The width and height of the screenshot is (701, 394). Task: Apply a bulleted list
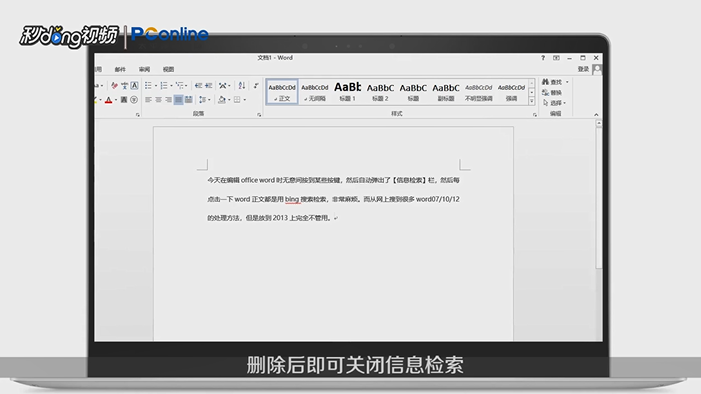click(148, 85)
